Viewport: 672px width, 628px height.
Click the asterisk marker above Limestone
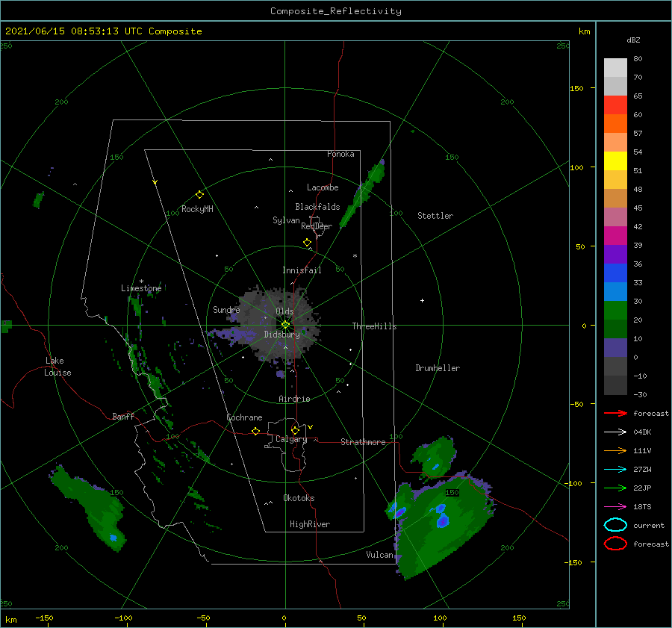tap(141, 282)
